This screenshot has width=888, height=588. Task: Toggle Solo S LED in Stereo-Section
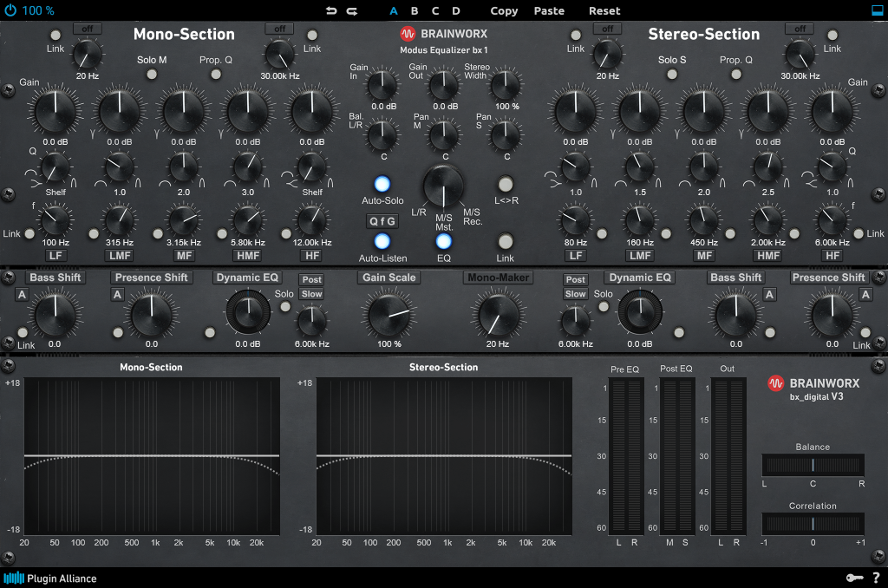(x=672, y=75)
